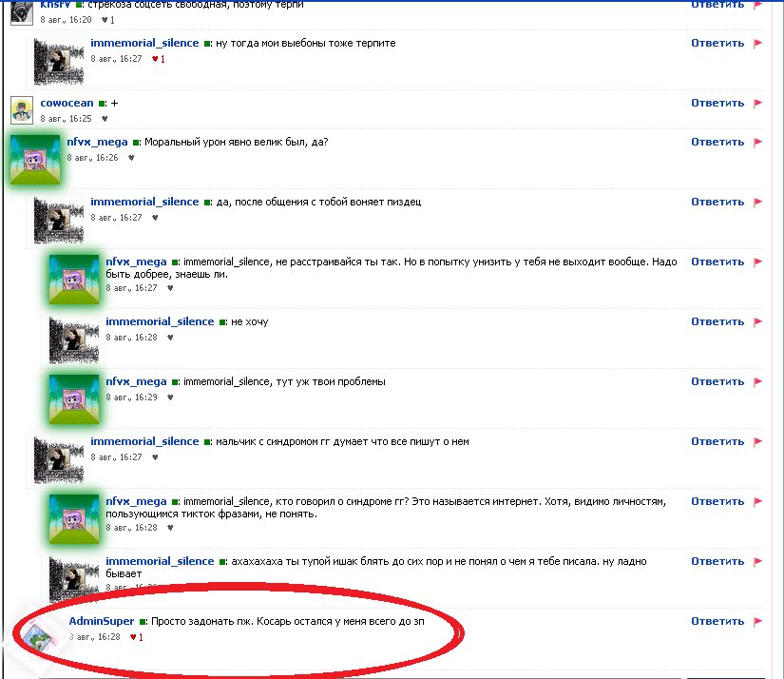
Task: Like the "не расстраивайся ты так" comment
Action: click(x=170, y=288)
